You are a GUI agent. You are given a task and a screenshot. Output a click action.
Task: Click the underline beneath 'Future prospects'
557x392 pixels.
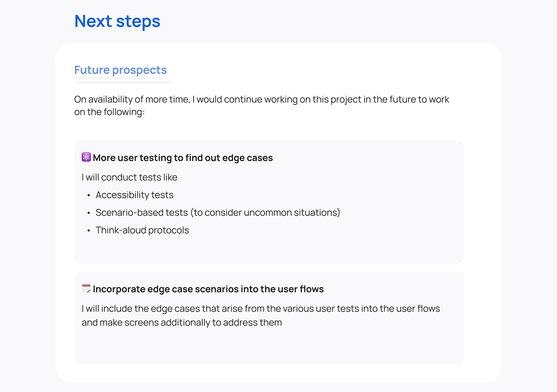[123, 82]
